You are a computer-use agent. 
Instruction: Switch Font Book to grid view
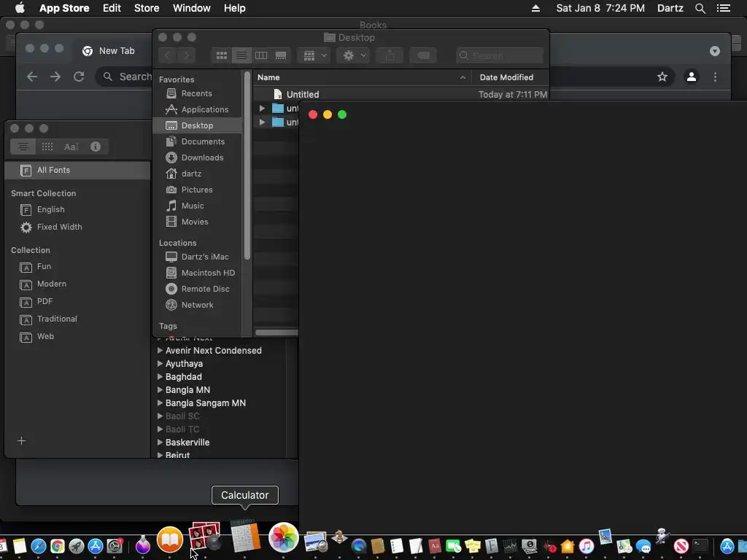[47, 147]
